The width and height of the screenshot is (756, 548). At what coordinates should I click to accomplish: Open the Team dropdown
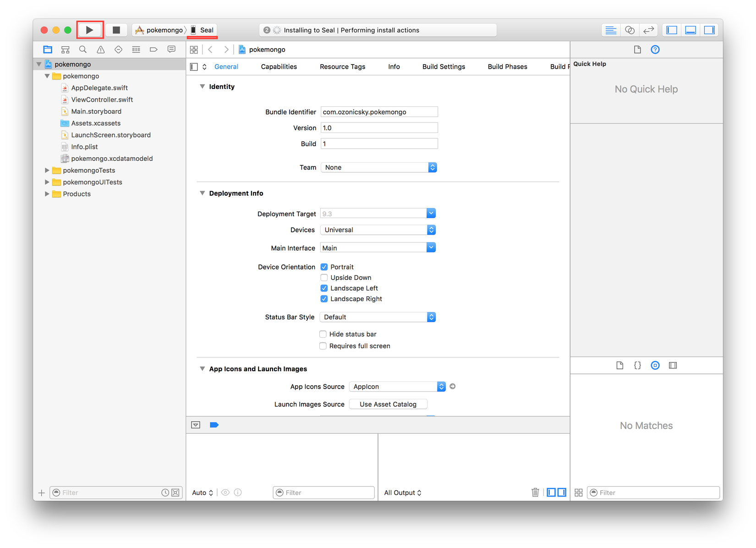379,167
